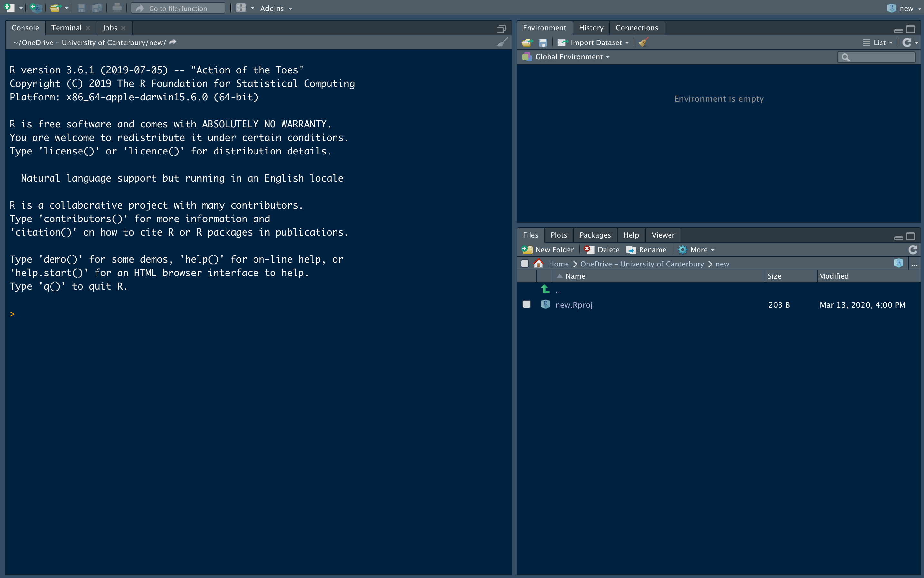924x578 pixels.
Task: Switch to the Packages tab
Action: click(595, 235)
